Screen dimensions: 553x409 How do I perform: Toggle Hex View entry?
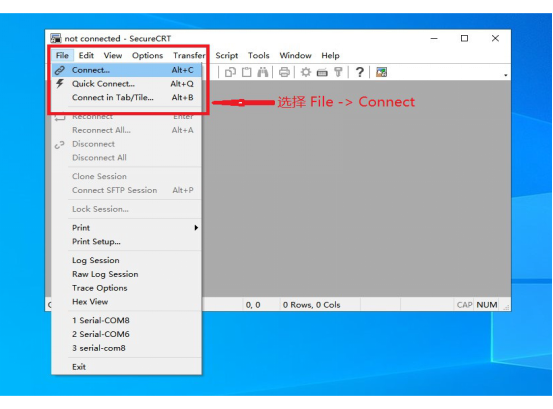click(x=127, y=302)
